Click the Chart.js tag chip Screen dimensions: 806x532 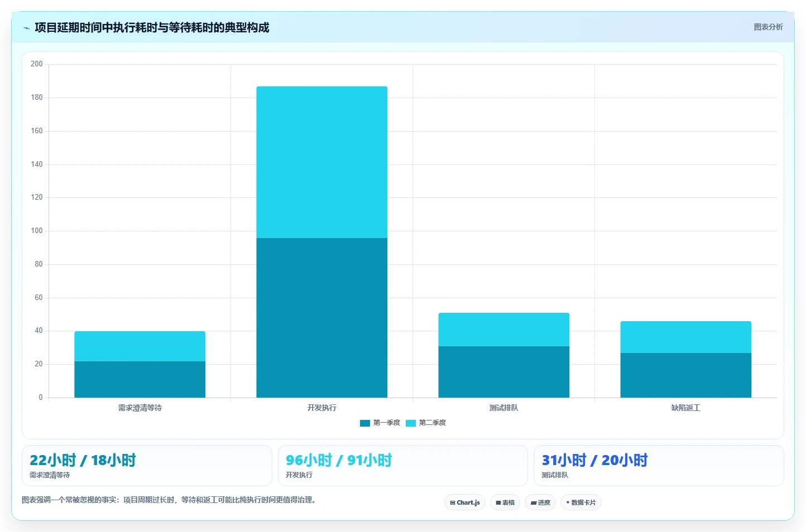pyautogui.click(x=465, y=502)
